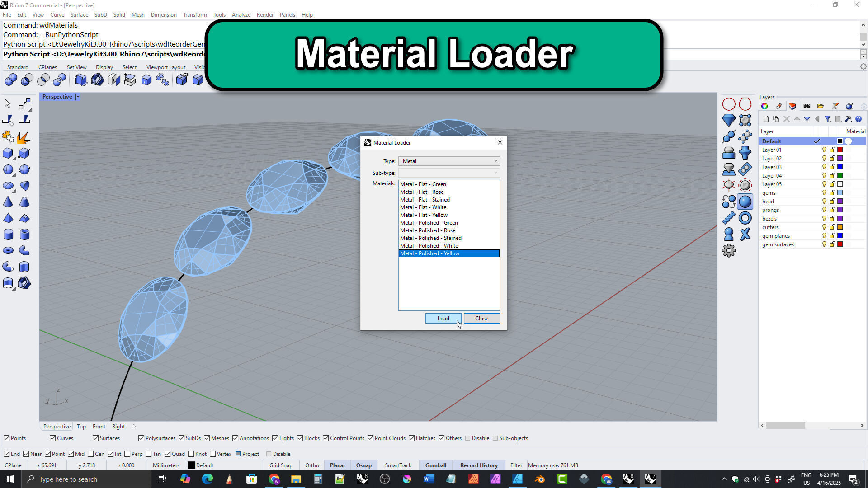Enable the Perp osnap checkbox

click(x=127, y=454)
